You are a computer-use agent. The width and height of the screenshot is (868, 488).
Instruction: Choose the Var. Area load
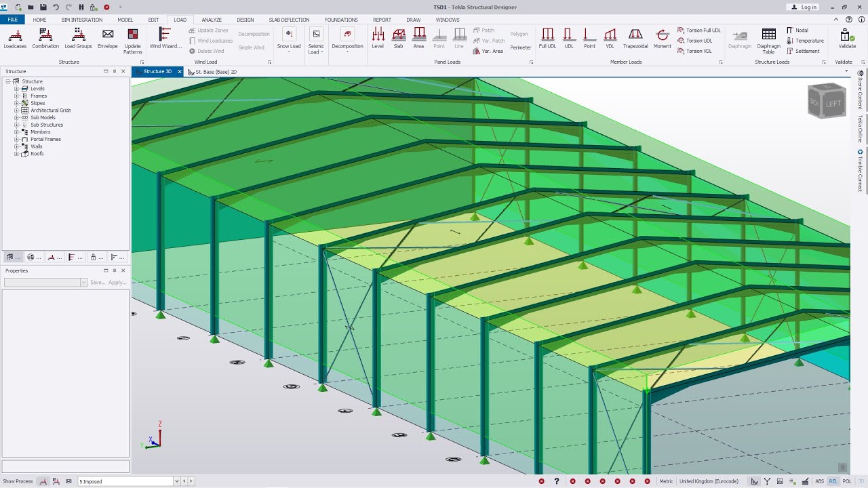pos(488,51)
